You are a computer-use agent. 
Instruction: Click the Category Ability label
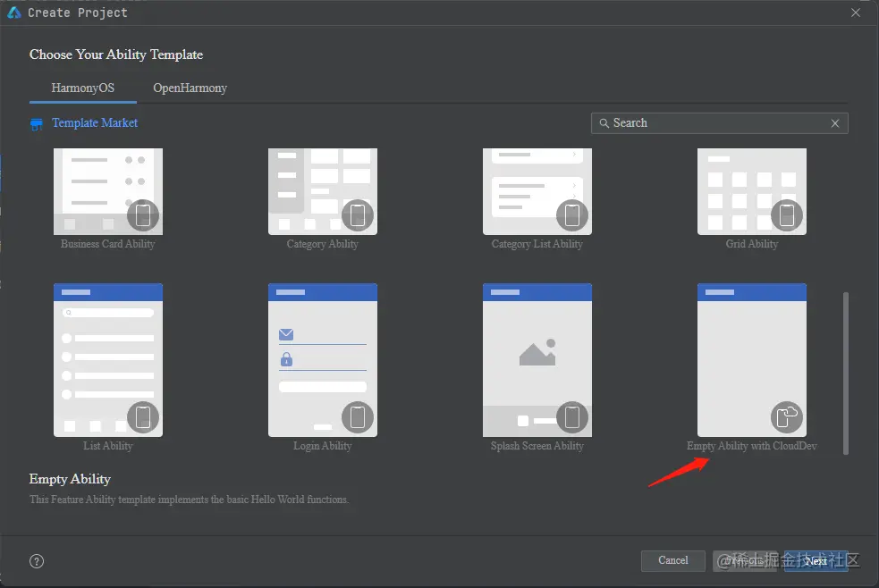coord(322,244)
